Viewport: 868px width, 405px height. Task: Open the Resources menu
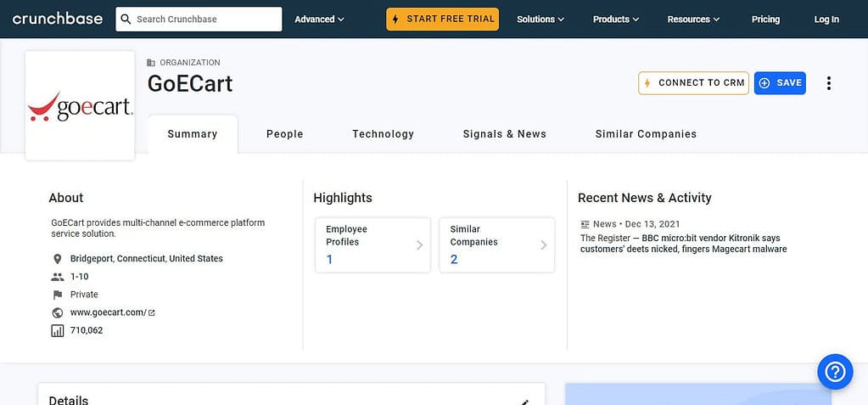coord(693,19)
